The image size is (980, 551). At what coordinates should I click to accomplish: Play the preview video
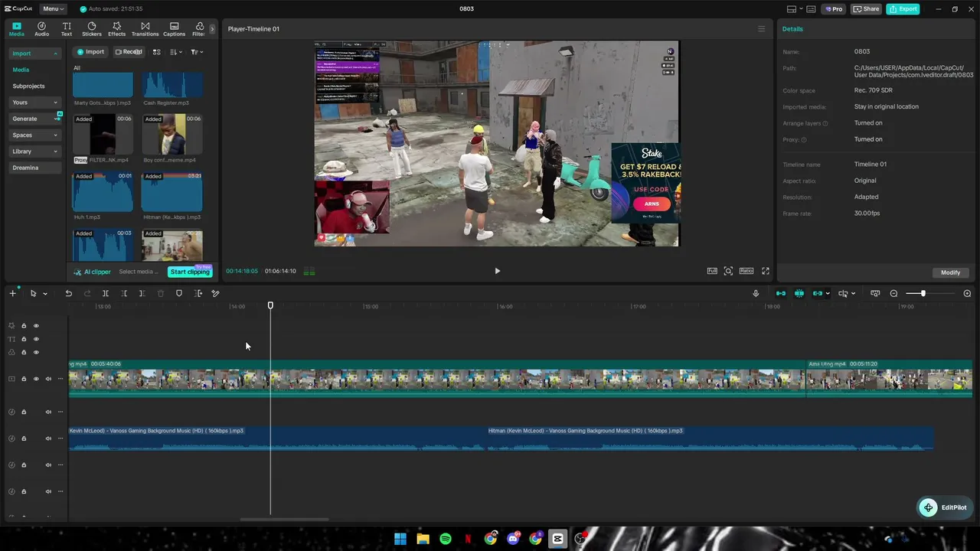click(497, 271)
